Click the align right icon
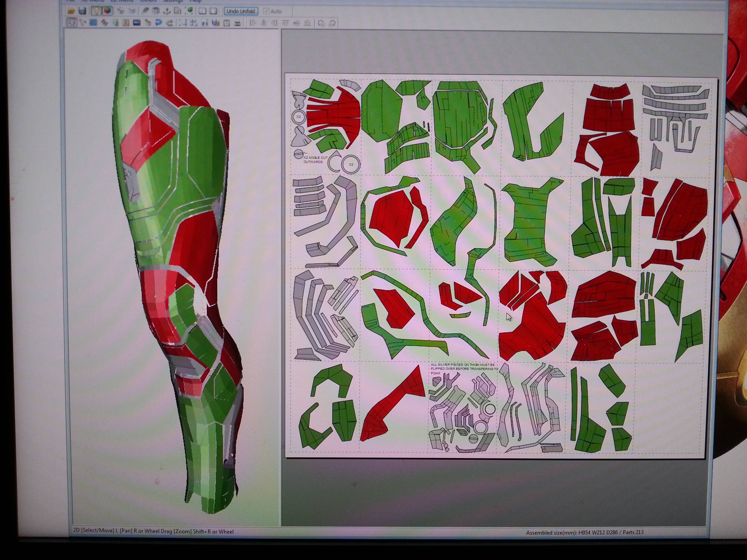747x560 pixels. (x=275, y=23)
